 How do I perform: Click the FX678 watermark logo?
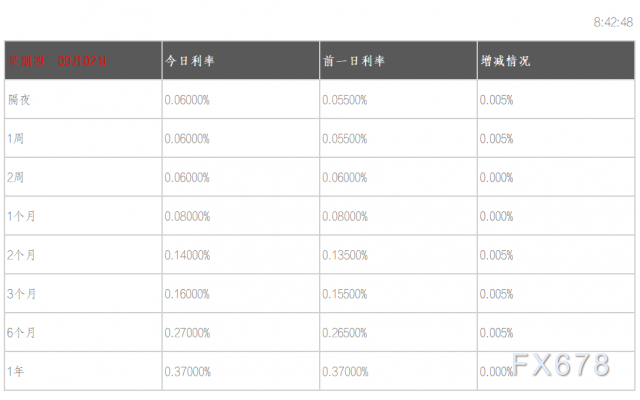click(561, 366)
